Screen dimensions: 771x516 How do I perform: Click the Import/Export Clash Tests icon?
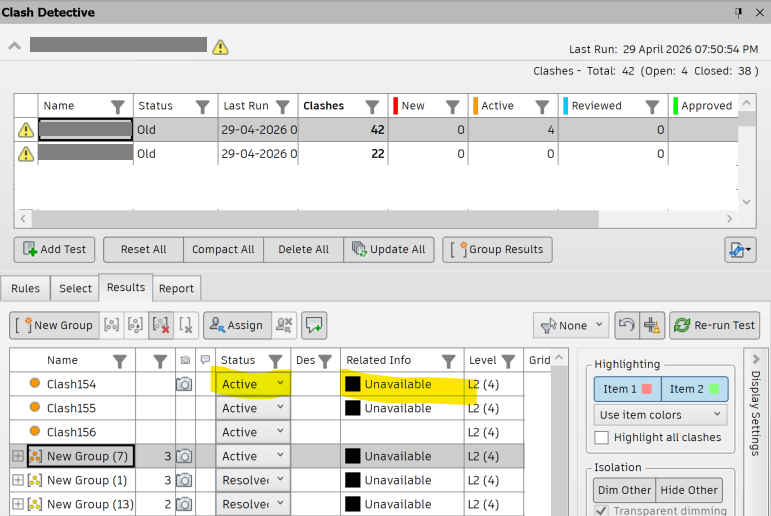point(740,250)
